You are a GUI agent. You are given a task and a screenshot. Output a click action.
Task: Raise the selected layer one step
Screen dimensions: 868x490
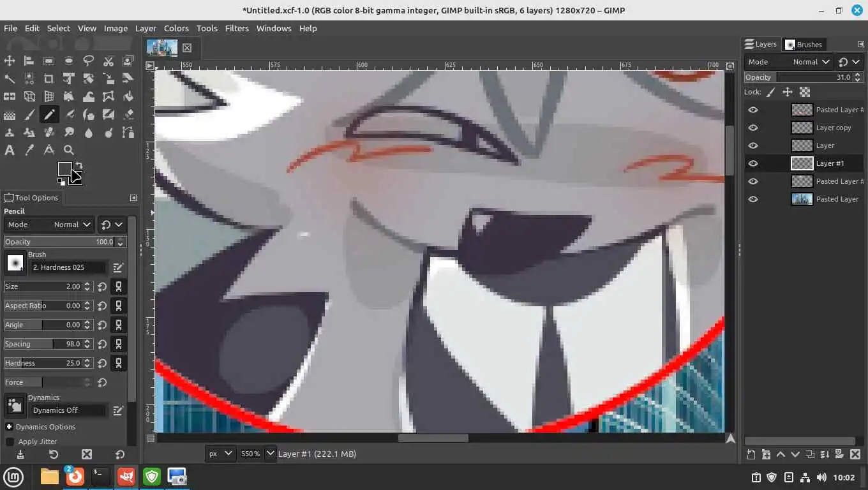coord(781,454)
